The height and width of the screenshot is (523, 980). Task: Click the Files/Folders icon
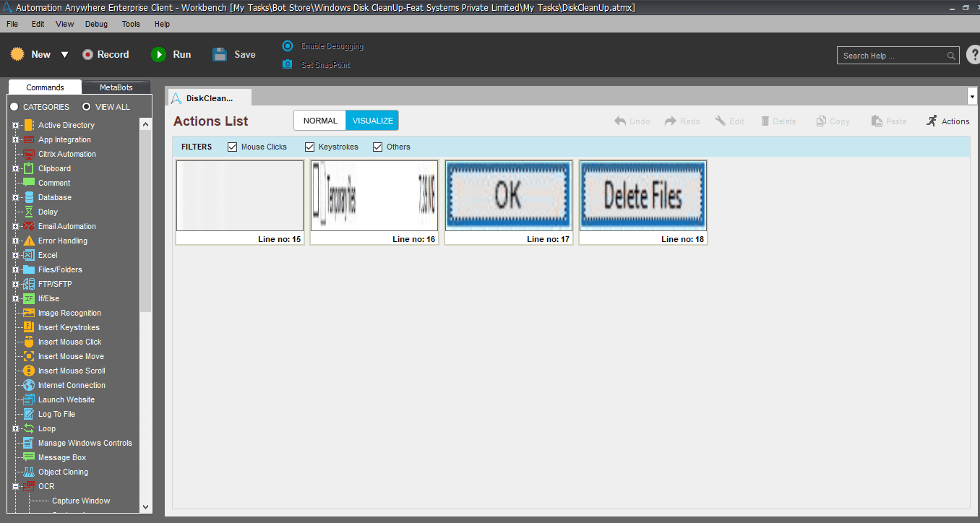tap(29, 269)
